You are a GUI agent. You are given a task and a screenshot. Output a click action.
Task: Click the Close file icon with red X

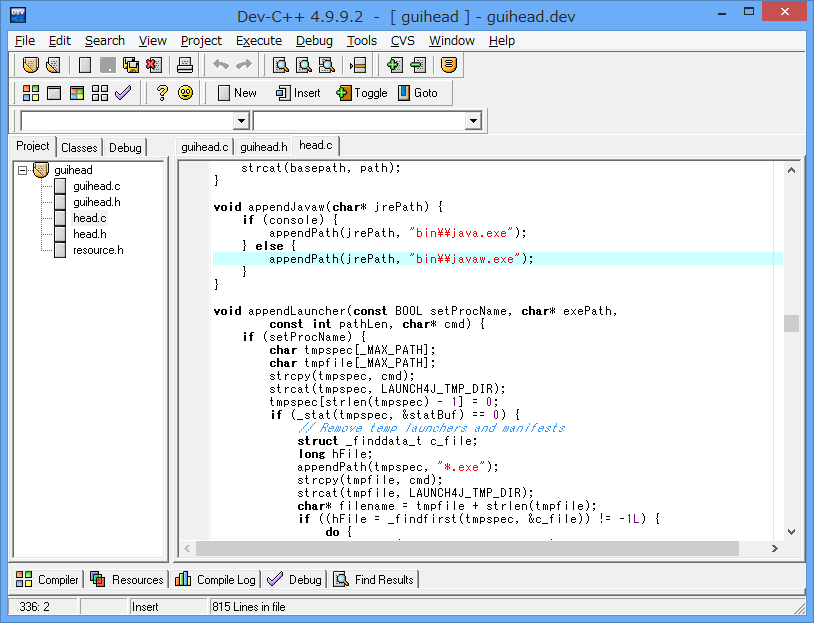(154, 65)
